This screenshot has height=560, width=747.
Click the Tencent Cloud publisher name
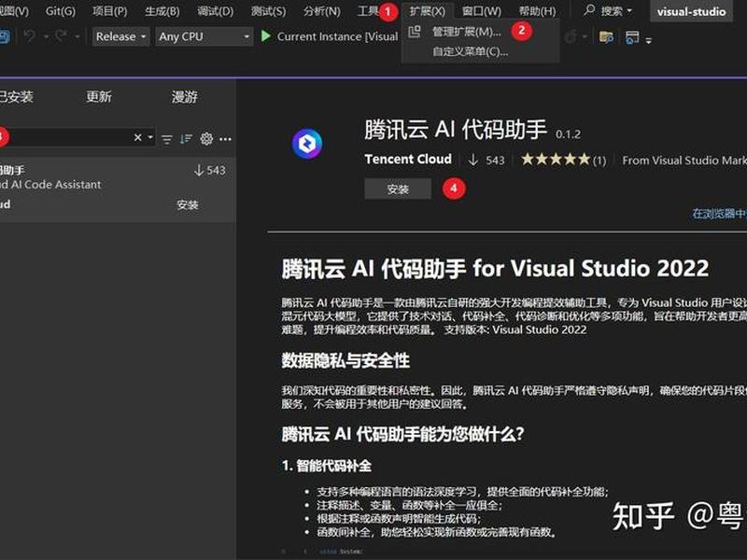click(x=408, y=159)
